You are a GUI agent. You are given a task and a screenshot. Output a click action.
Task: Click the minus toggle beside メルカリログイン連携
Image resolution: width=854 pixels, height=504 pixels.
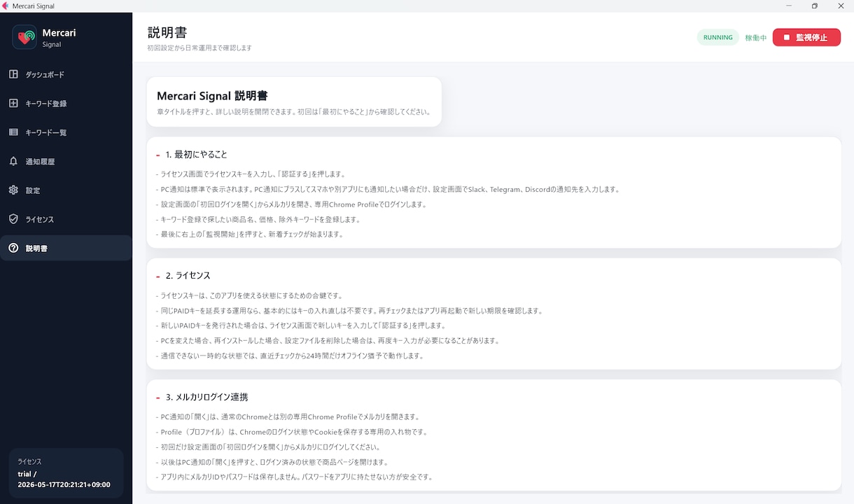158,398
